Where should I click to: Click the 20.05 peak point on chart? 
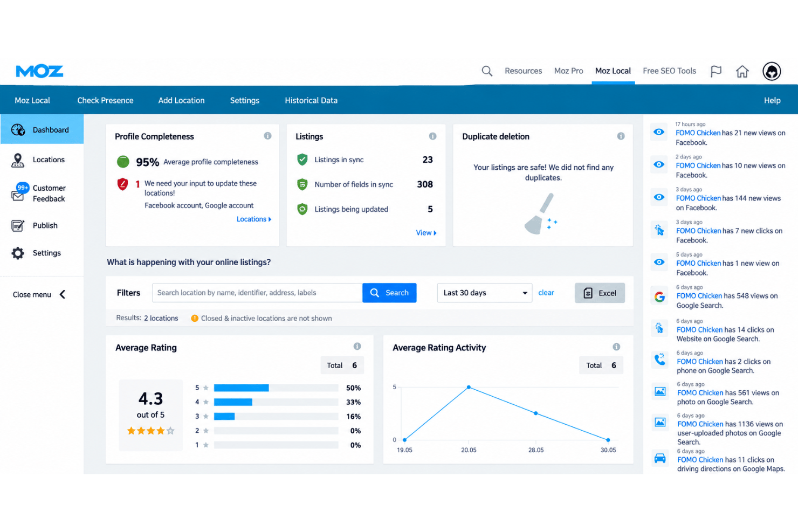coord(469,388)
